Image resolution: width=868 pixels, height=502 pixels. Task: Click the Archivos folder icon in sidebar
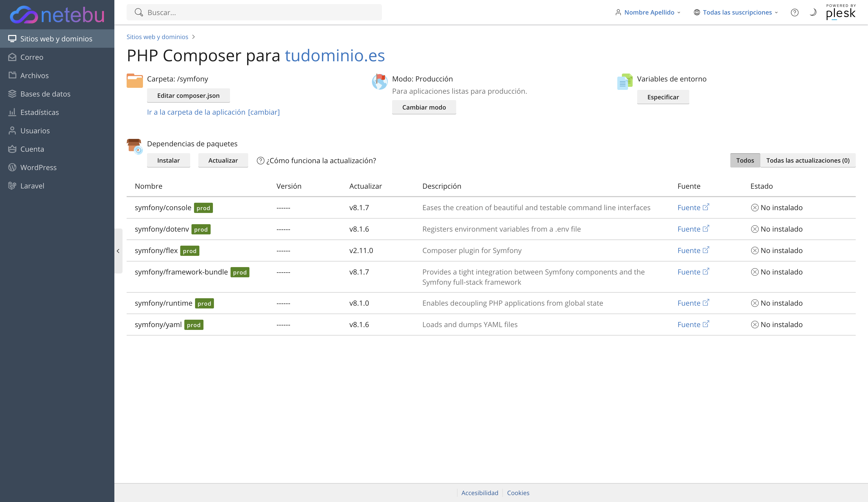(13, 75)
